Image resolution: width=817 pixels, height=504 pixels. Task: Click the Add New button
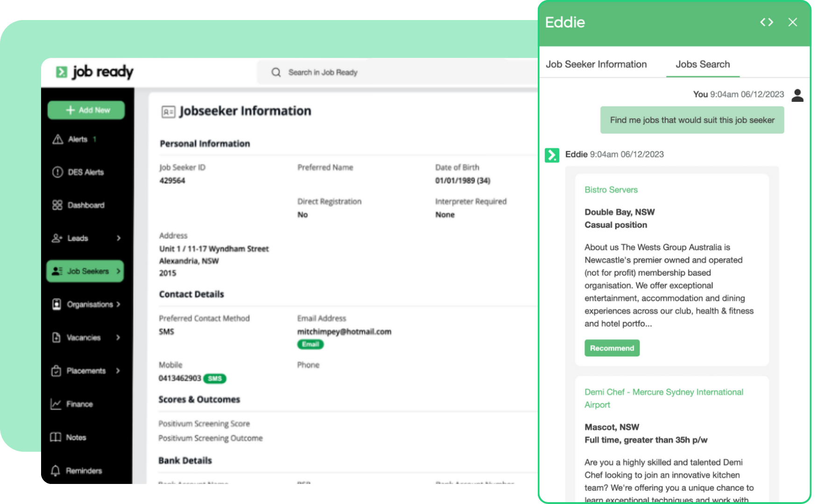point(86,110)
